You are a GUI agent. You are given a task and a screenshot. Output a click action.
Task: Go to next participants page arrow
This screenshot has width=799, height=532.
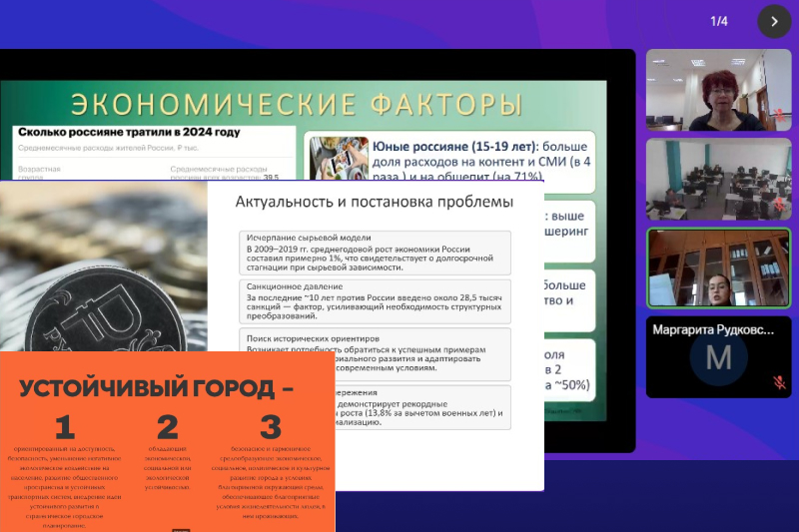(773, 21)
